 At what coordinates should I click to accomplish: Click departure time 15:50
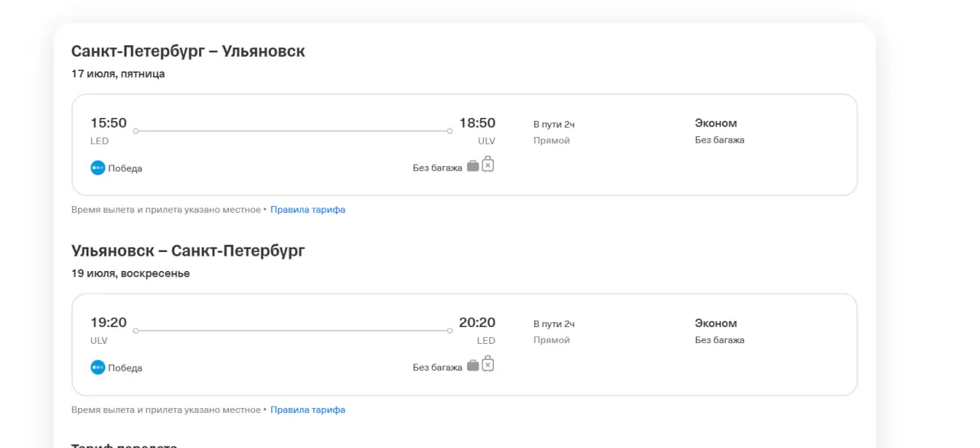pyautogui.click(x=109, y=123)
